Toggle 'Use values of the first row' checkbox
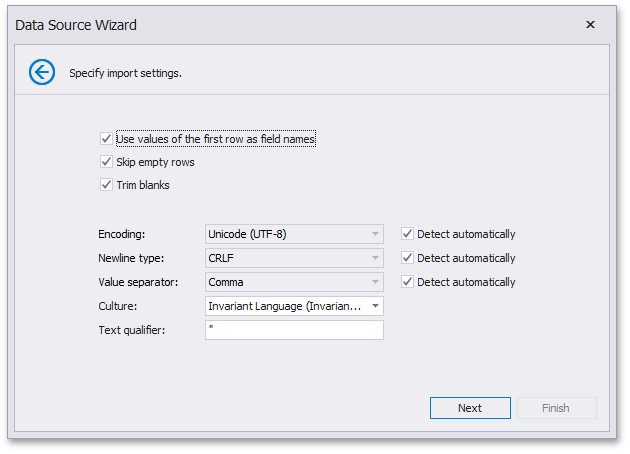The width and height of the screenshot is (630, 454). point(106,139)
